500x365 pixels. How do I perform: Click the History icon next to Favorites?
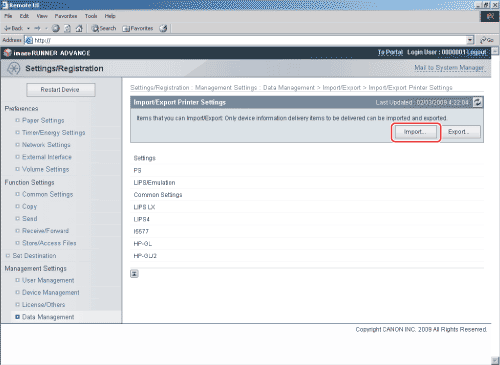pos(163,29)
